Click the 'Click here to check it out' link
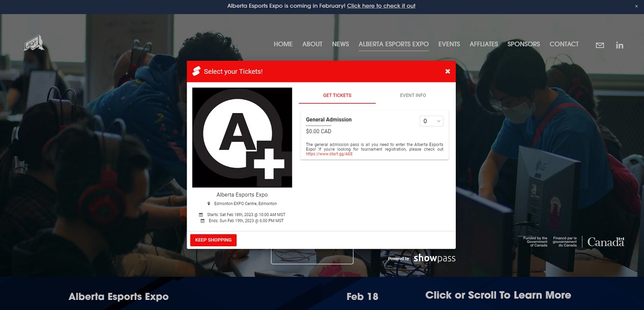 [x=381, y=6]
